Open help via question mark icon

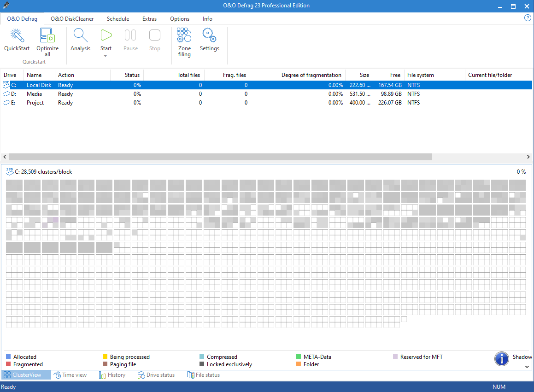click(x=528, y=18)
